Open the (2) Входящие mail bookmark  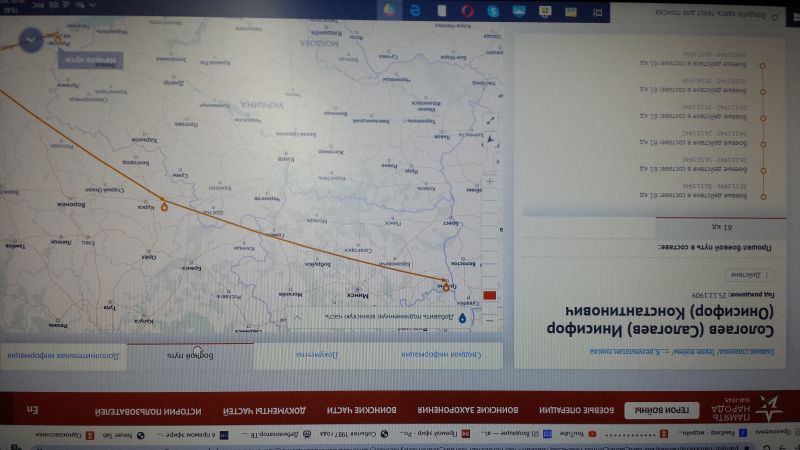click(516, 433)
